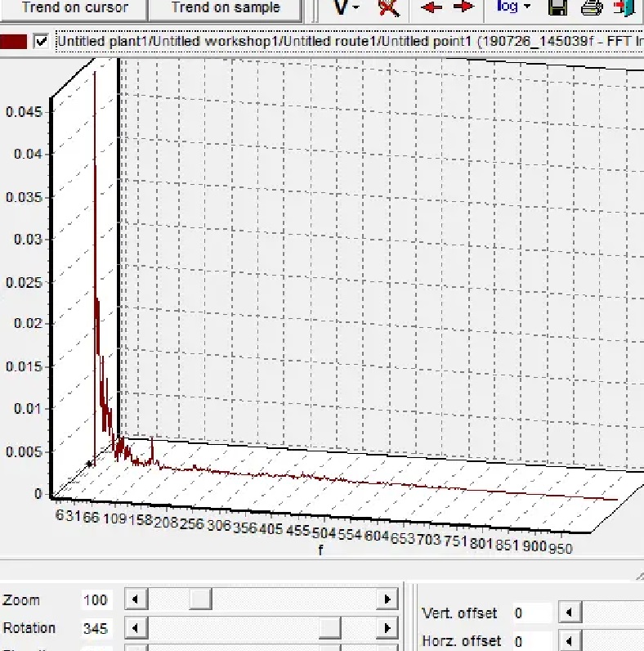Viewport: 644px width, 651px height.
Task: Click the Horz. offset value field
Action: (x=532, y=641)
